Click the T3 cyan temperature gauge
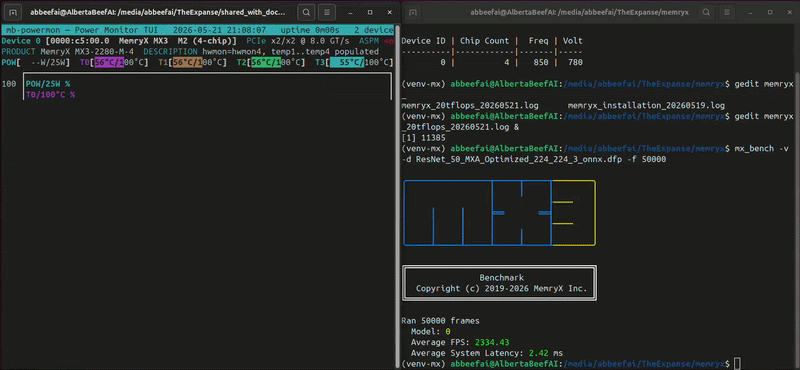The height and width of the screenshot is (370, 800). click(354, 62)
